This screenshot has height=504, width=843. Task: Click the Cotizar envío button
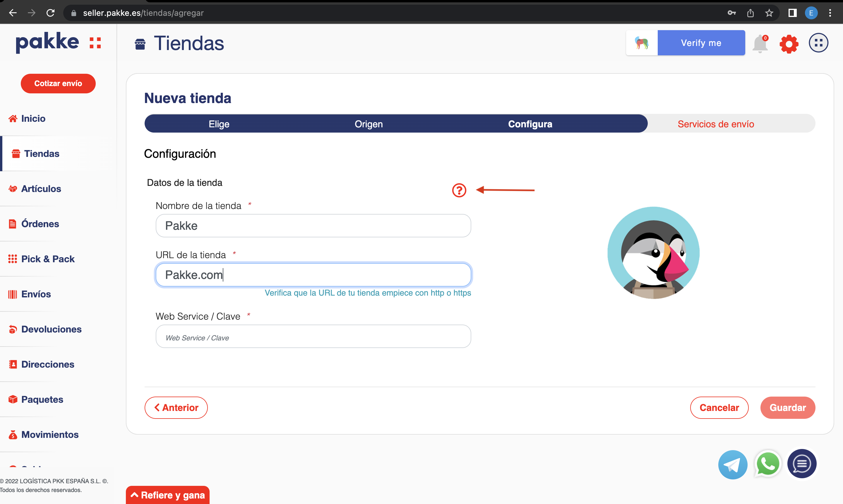pos(58,83)
